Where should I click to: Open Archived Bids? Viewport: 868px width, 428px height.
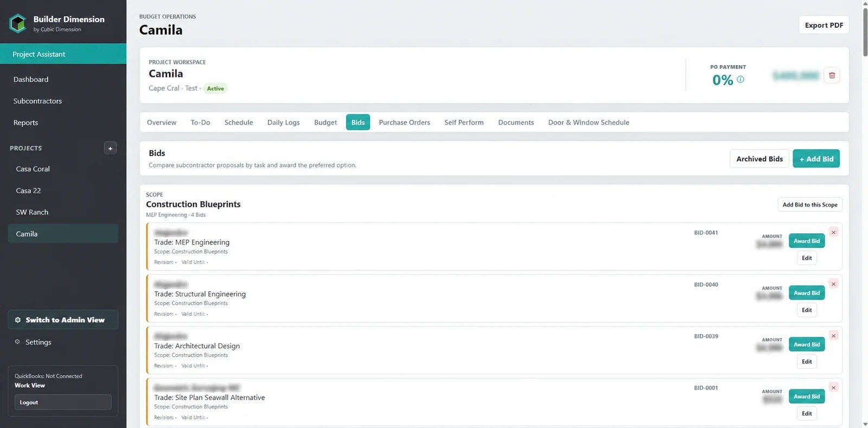click(x=759, y=158)
